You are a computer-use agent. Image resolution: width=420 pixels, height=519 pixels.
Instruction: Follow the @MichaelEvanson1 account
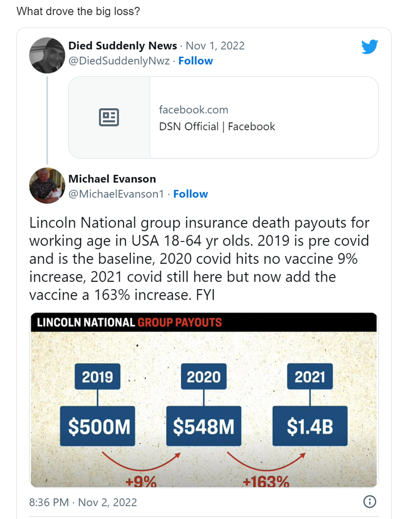point(190,194)
